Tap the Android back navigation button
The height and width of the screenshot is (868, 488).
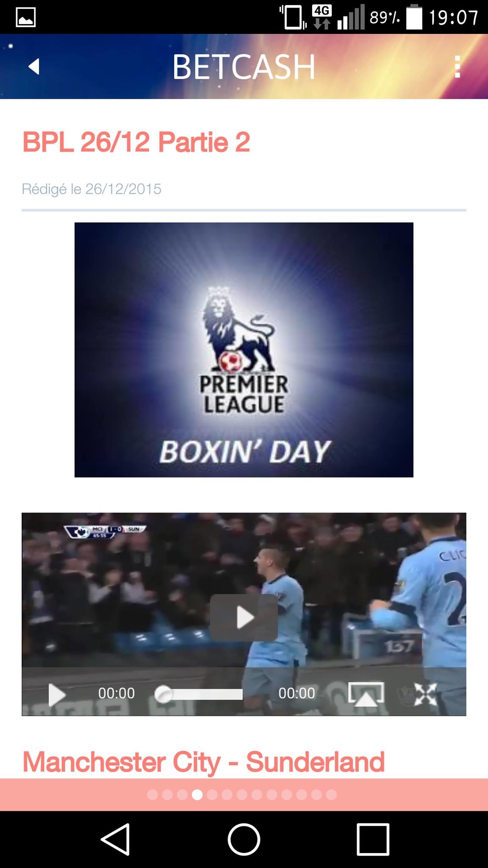point(115,839)
